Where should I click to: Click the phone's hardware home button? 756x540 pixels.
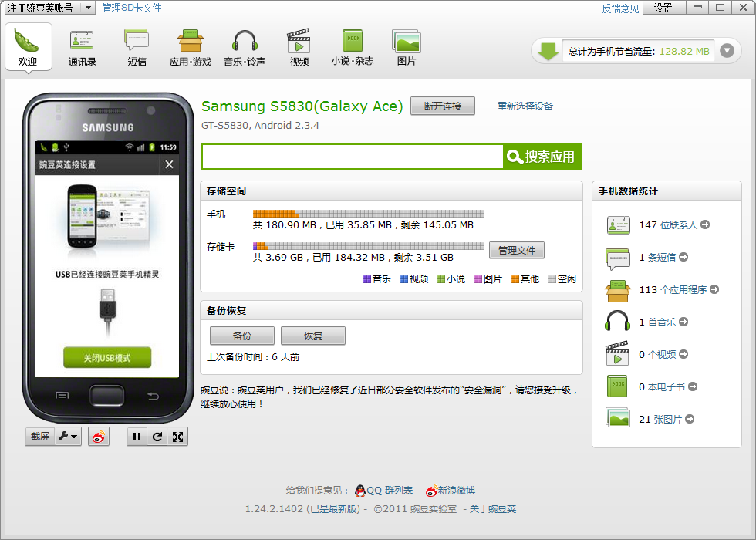107,395
